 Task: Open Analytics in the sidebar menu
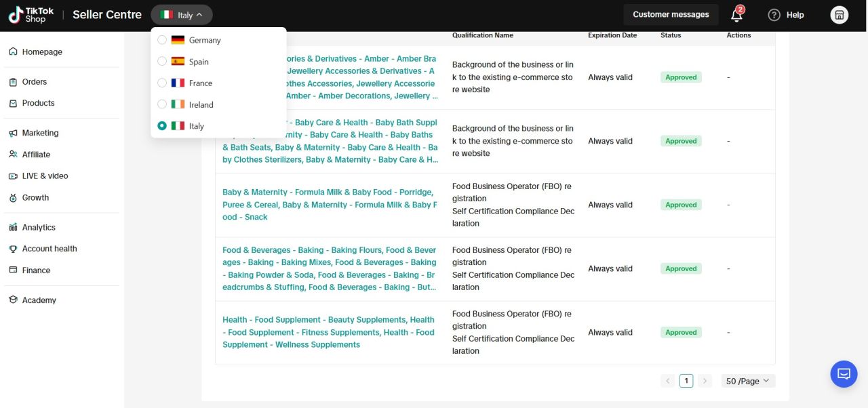click(x=39, y=228)
